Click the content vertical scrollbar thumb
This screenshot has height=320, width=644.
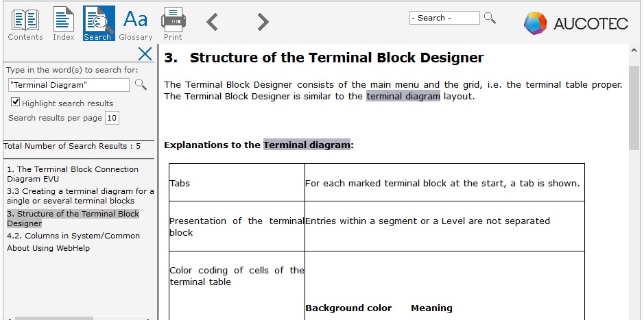point(634,108)
